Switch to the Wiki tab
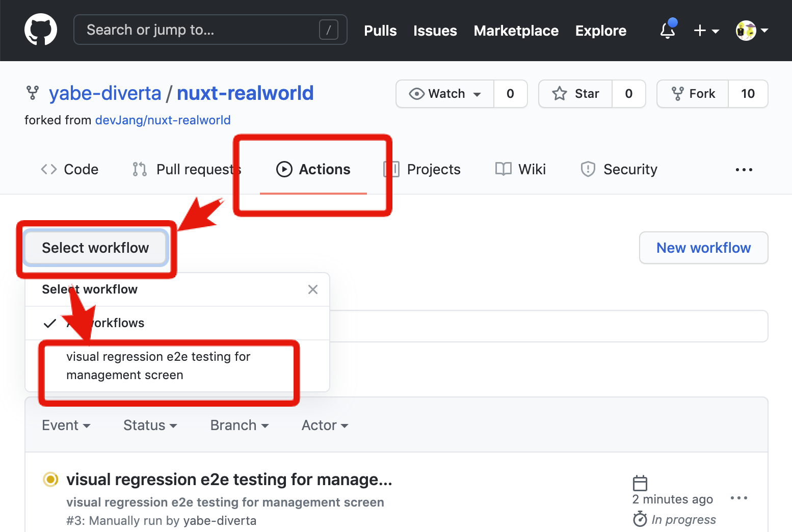Screen dimensions: 792x532 click(520, 169)
